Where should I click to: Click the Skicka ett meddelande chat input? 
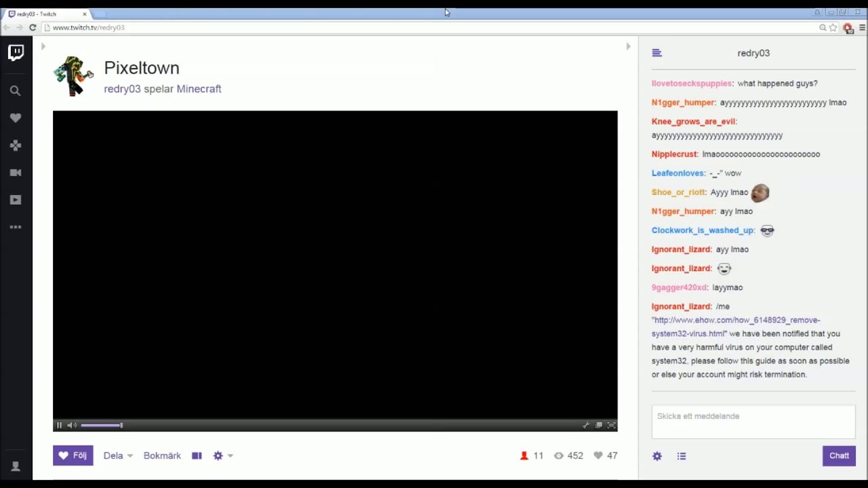(753, 422)
